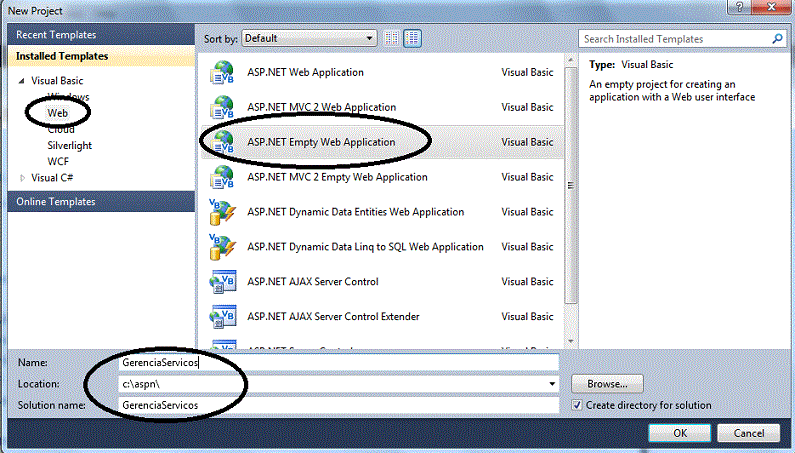Select ASP.NET Empty Web Application text
Screen dimensions: 795x453
click(321, 143)
